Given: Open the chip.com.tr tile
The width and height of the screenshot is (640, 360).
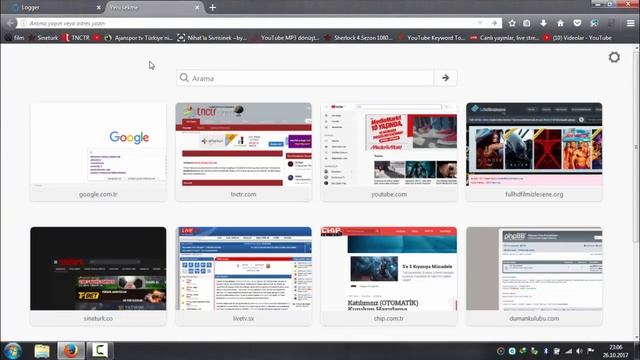Looking at the screenshot, I should (389, 276).
